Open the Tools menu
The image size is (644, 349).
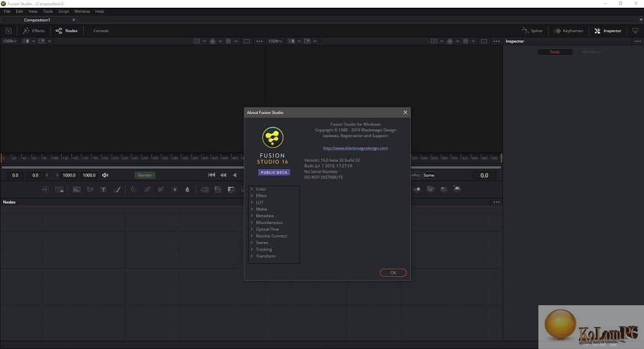48,12
